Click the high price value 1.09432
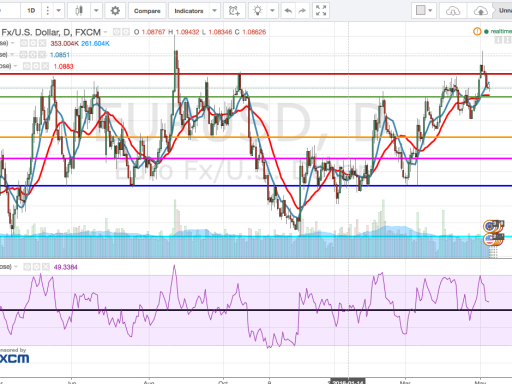Image resolution: width=512 pixels, height=384 pixels. [187, 32]
